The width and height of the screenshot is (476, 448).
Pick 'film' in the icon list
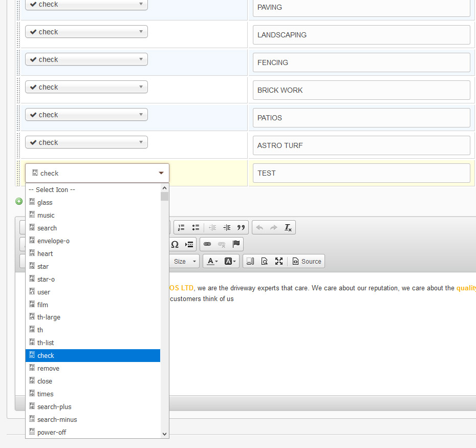click(93, 305)
